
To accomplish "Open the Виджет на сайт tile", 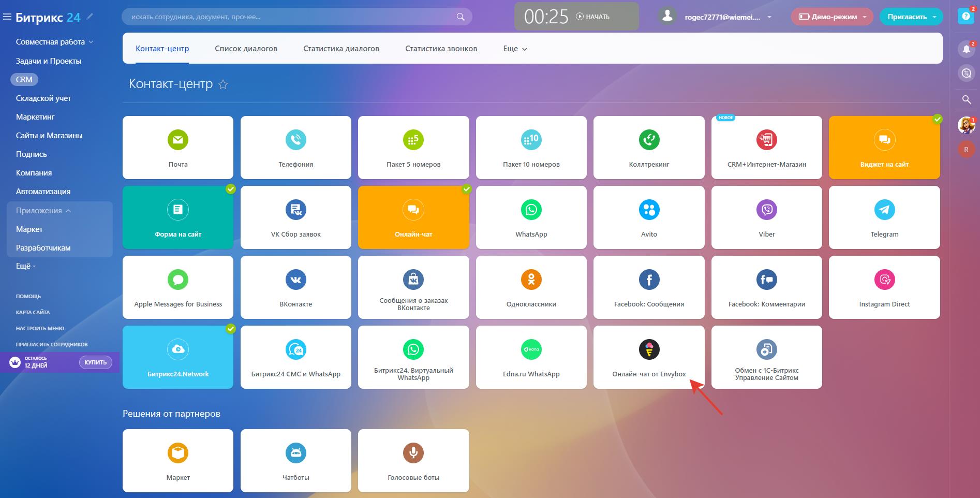I will (x=884, y=148).
